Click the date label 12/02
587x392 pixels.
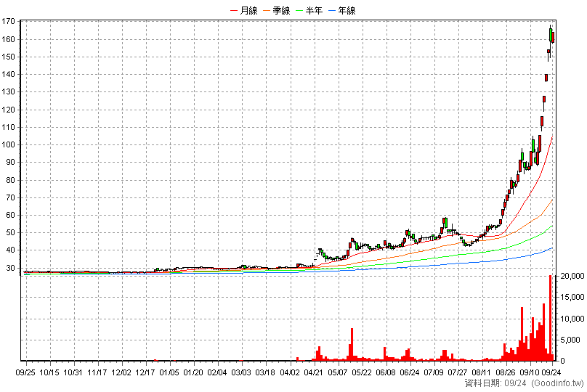click(x=121, y=372)
